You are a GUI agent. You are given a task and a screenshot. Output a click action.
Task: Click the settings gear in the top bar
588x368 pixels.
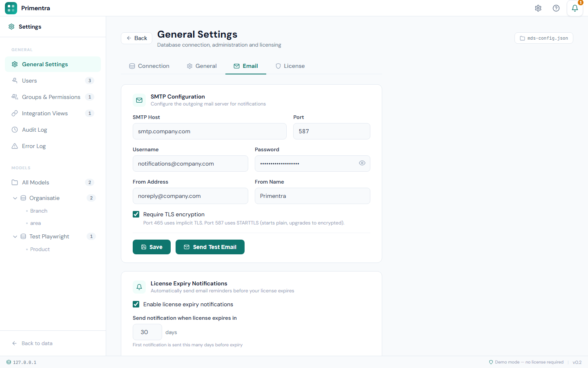pos(538,8)
